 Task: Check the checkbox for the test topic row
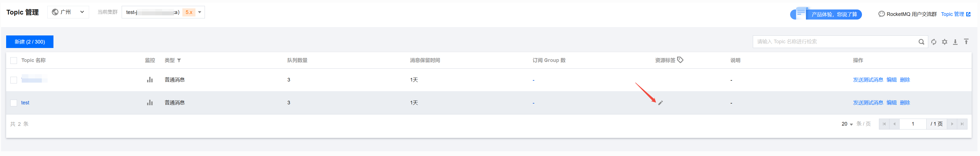(x=14, y=103)
